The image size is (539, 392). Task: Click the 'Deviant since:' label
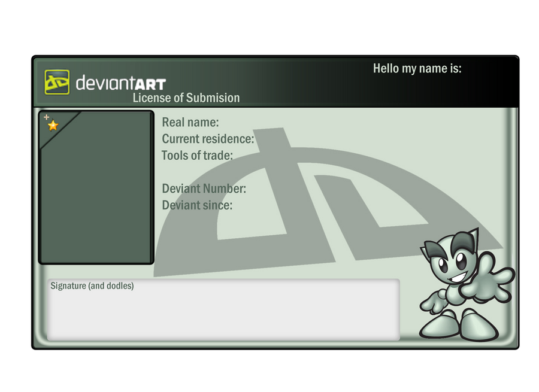coord(197,205)
